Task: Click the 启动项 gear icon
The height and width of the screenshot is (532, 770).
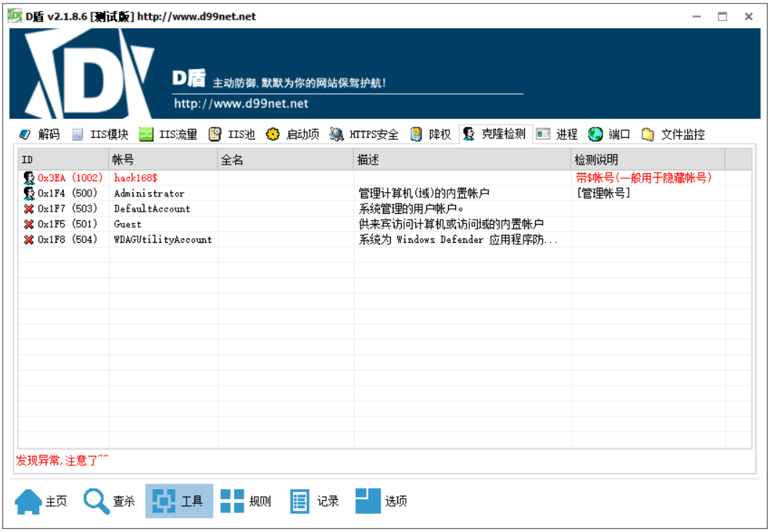Action: click(x=273, y=134)
